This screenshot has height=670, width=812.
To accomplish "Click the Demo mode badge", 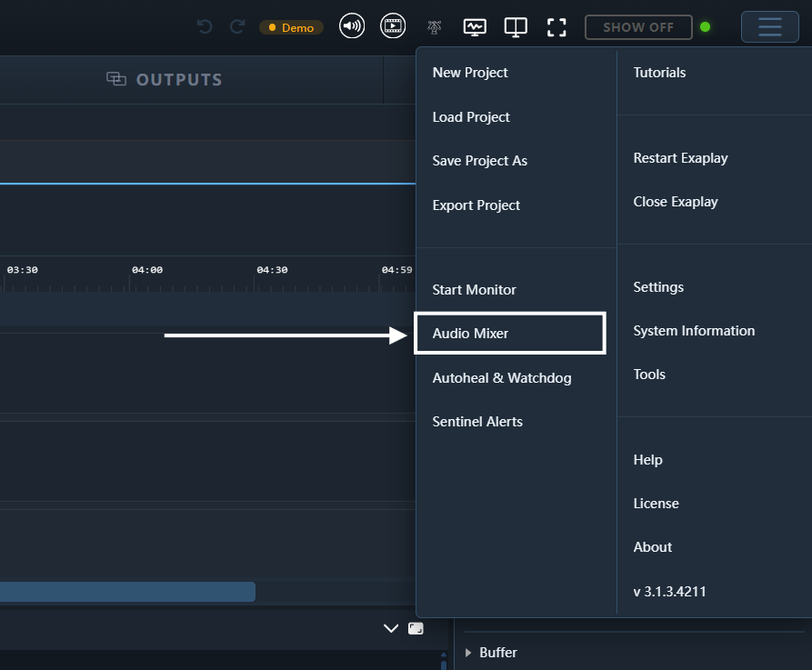I will click(x=291, y=27).
